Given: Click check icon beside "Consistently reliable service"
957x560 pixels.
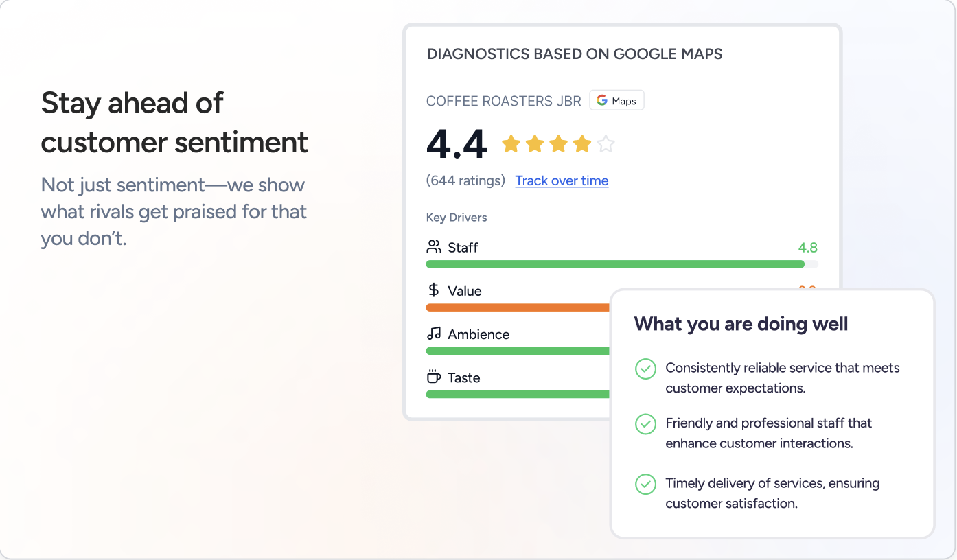Looking at the screenshot, I should 645,369.
